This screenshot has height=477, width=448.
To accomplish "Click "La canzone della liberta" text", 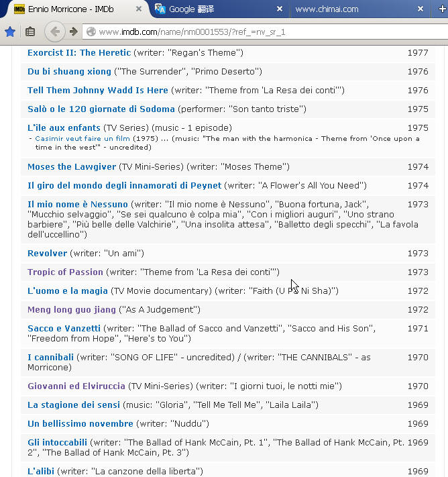I will pos(146,471).
